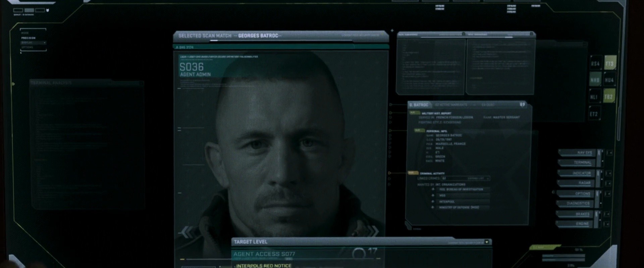Click the INDICATOR button

(577, 173)
